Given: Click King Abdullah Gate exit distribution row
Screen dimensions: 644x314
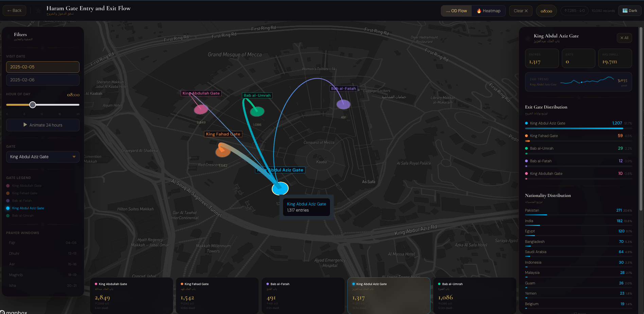Looking at the screenshot, I should point(578,175).
